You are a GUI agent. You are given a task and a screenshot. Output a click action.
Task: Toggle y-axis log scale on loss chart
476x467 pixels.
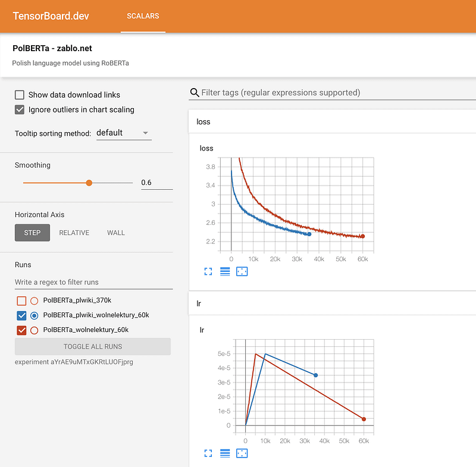click(225, 271)
